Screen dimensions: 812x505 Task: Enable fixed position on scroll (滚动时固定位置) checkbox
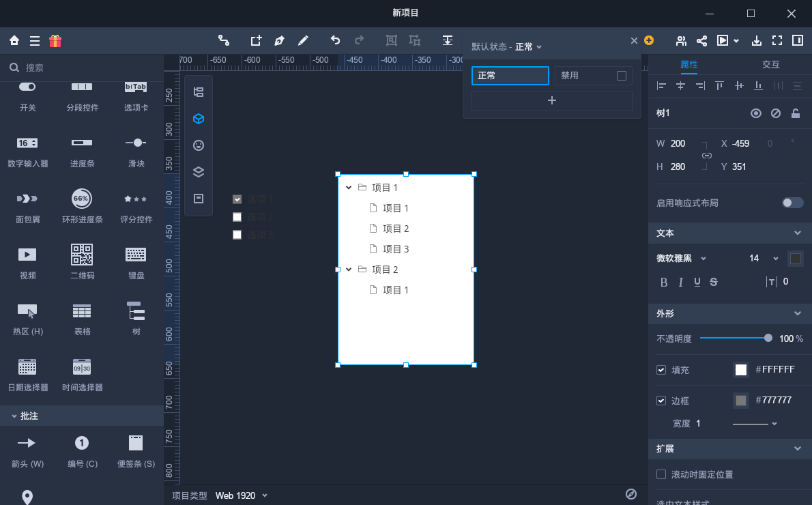pyautogui.click(x=661, y=474)
